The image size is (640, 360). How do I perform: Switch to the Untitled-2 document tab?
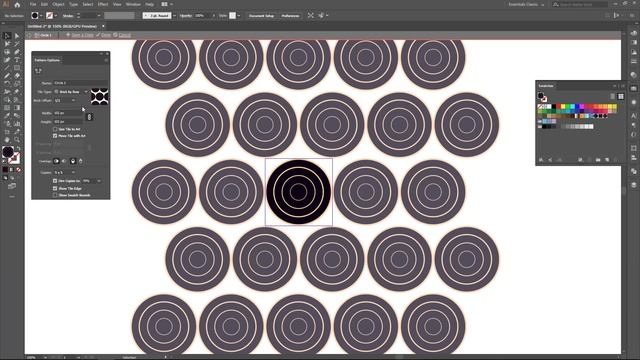63,26
